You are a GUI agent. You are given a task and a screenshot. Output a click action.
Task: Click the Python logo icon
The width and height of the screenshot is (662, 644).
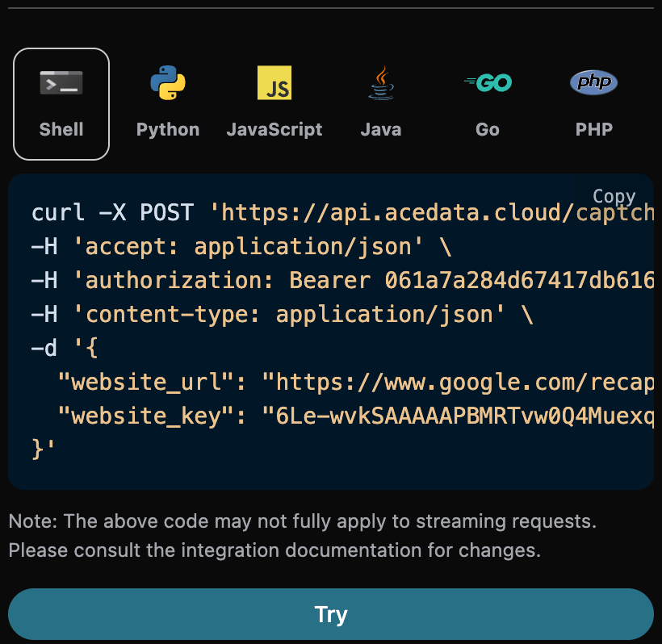pos(168,82)
